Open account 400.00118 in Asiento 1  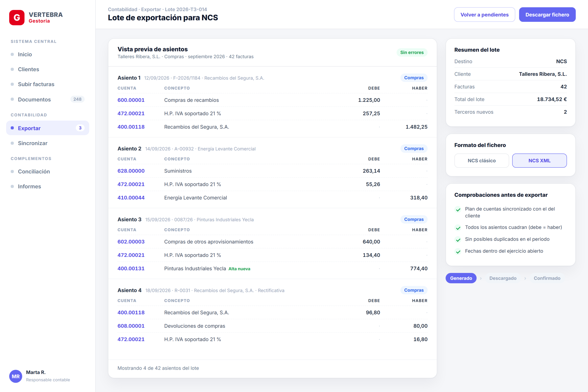[x=131, y=127]
